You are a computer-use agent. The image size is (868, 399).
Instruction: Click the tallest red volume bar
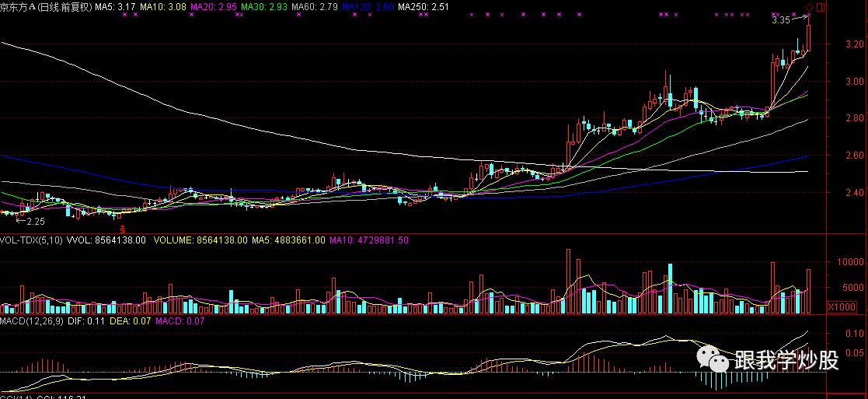pyautogui.click(x=568, y=281)
